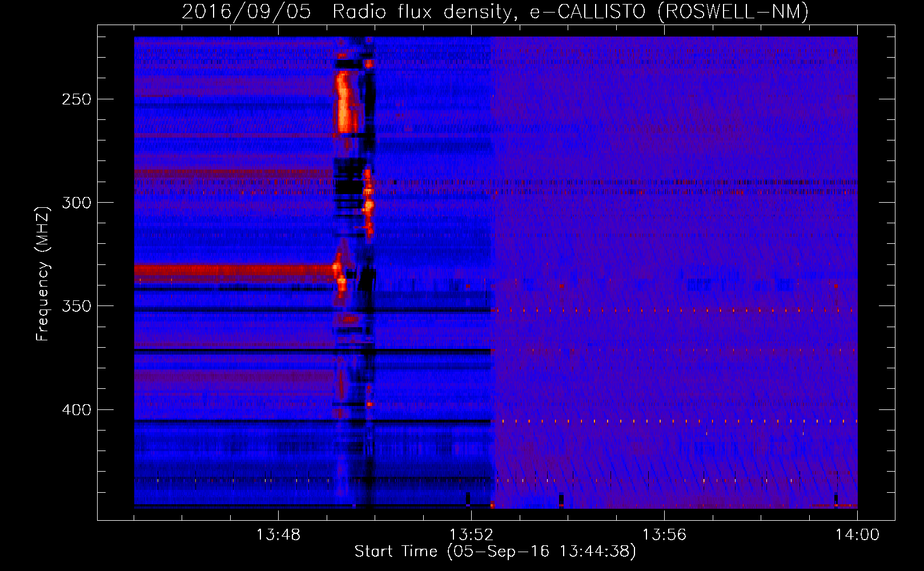The width and height of the screenshot is (924, 571).
Task: Click the "350" frequency tick label
Action: point(77,306)
